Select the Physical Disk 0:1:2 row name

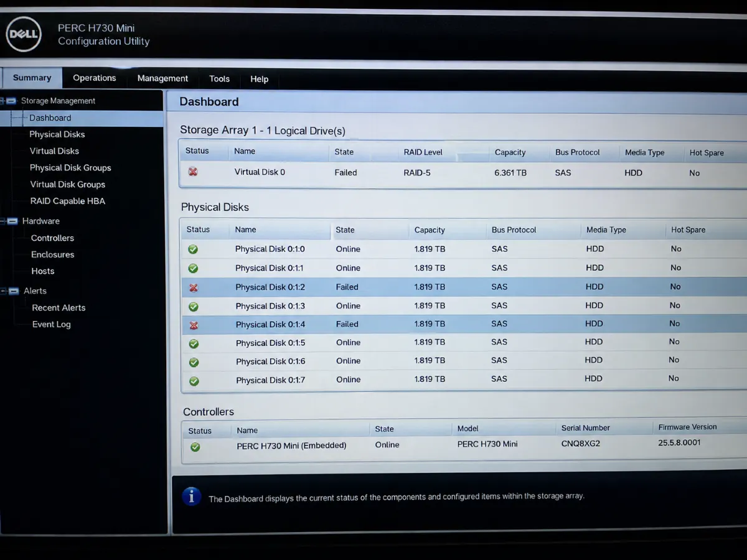(x=271, y=287)
